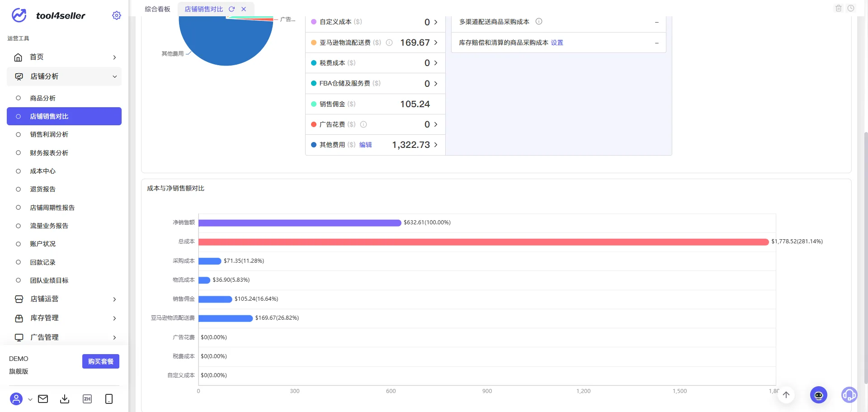
Task: Click the back-to-top arrow button
Action: [786, 395]
